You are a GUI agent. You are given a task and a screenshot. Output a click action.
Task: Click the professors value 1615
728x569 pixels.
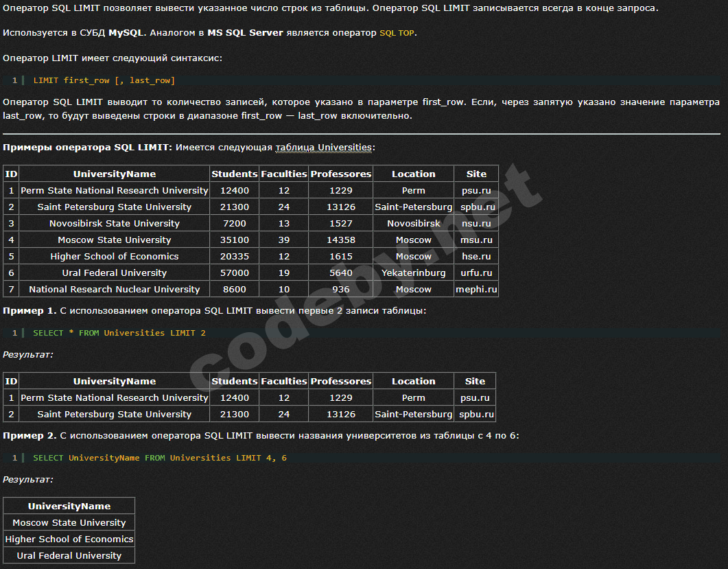[x=341, y=257]
